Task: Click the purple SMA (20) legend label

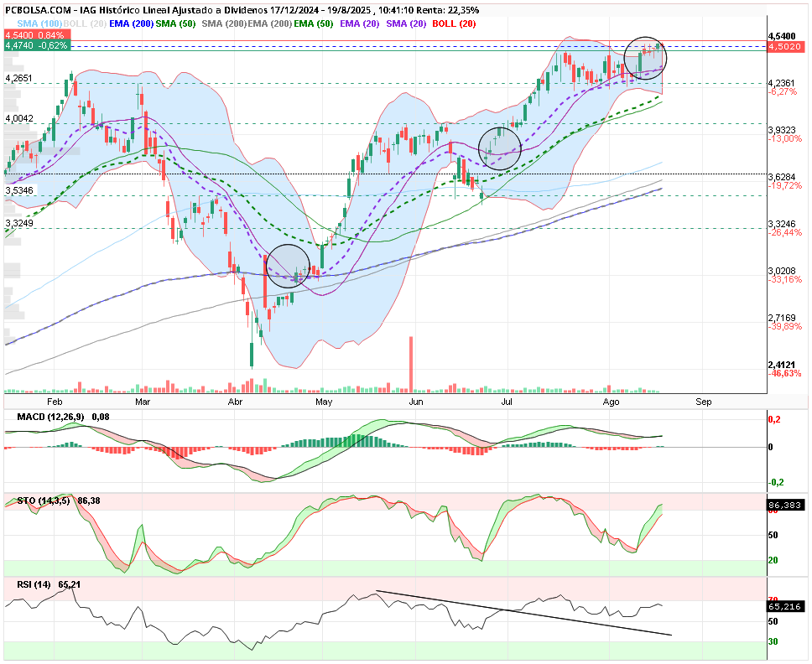Action: click(406, 23)
